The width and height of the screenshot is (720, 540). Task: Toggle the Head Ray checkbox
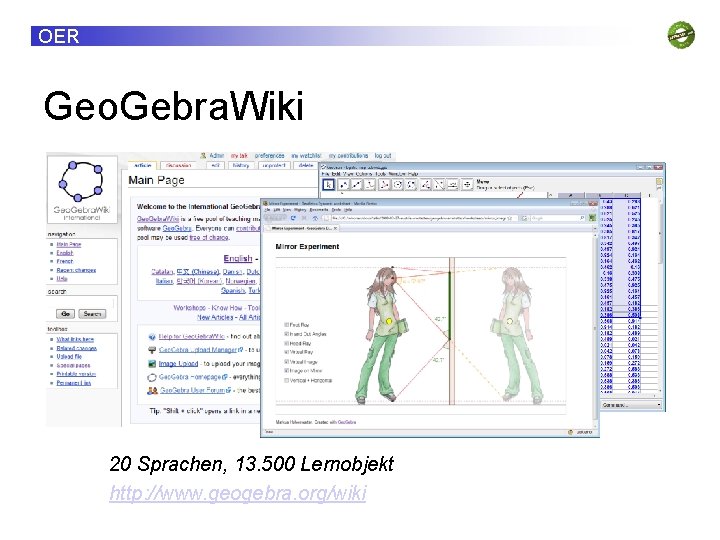287,343
